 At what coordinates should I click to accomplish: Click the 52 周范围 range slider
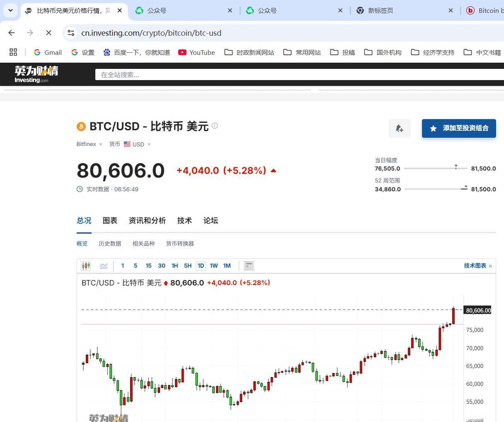[436, 189]
